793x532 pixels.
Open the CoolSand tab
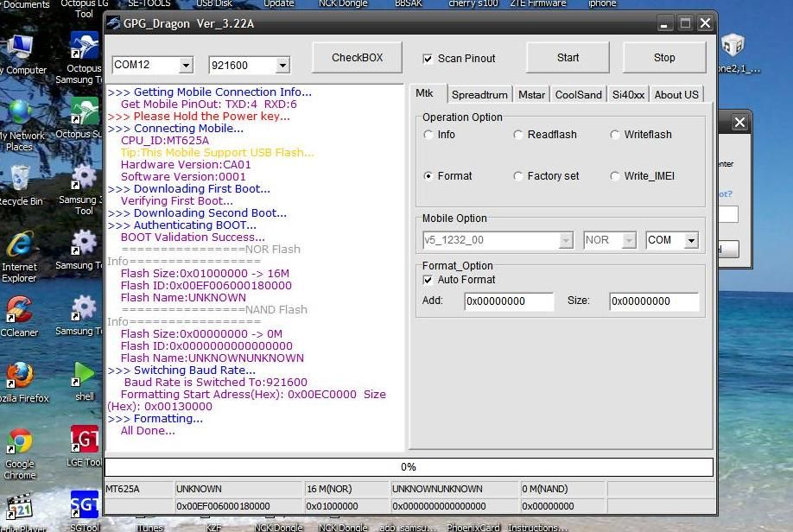579,94
